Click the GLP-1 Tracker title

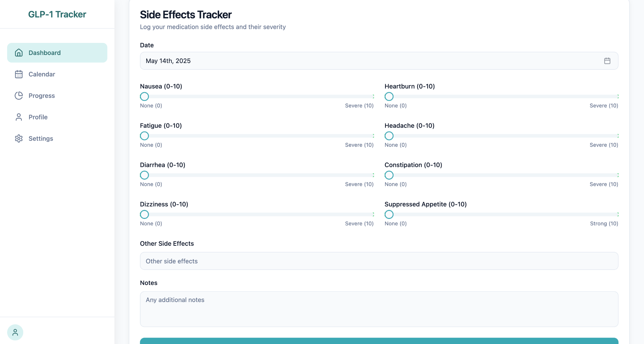57,14
